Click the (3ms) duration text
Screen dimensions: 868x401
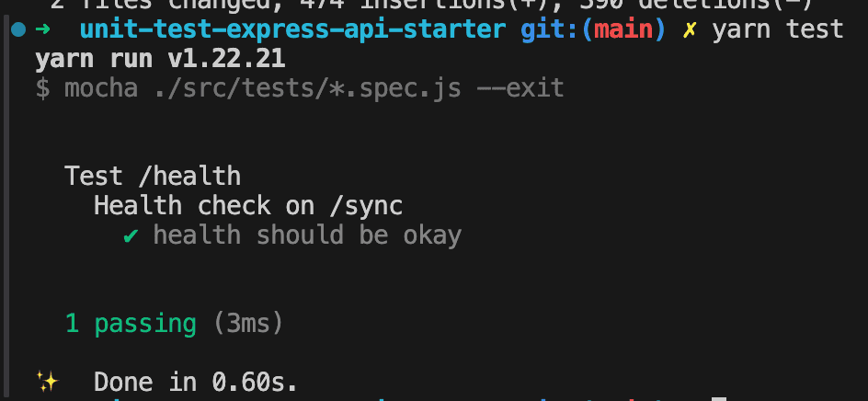[x=248, y=324]
